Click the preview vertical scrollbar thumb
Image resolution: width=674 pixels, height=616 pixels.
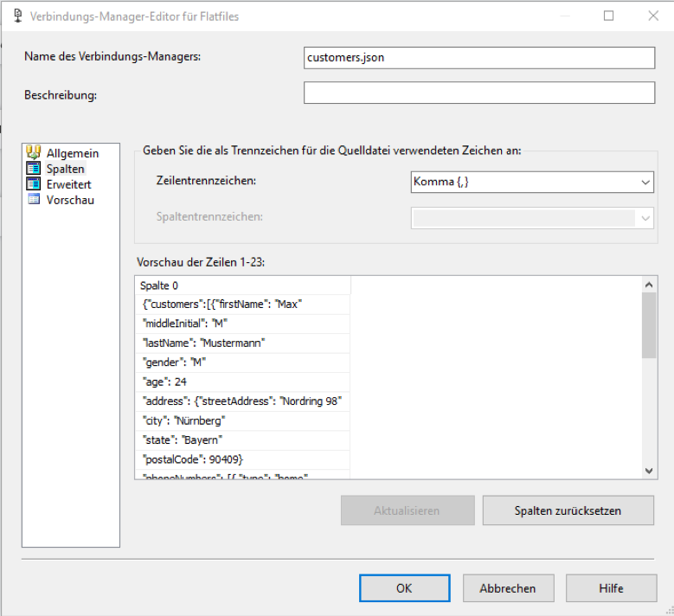(x=649, y=324)
